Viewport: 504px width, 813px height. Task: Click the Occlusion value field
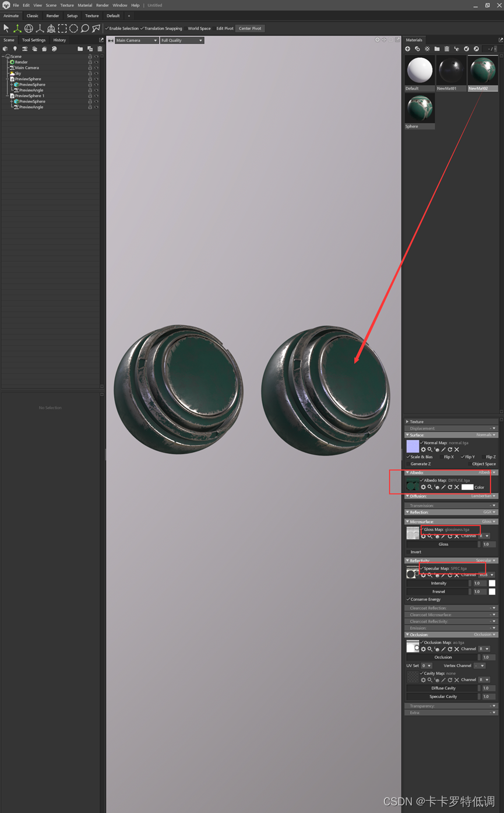point(489,657)
